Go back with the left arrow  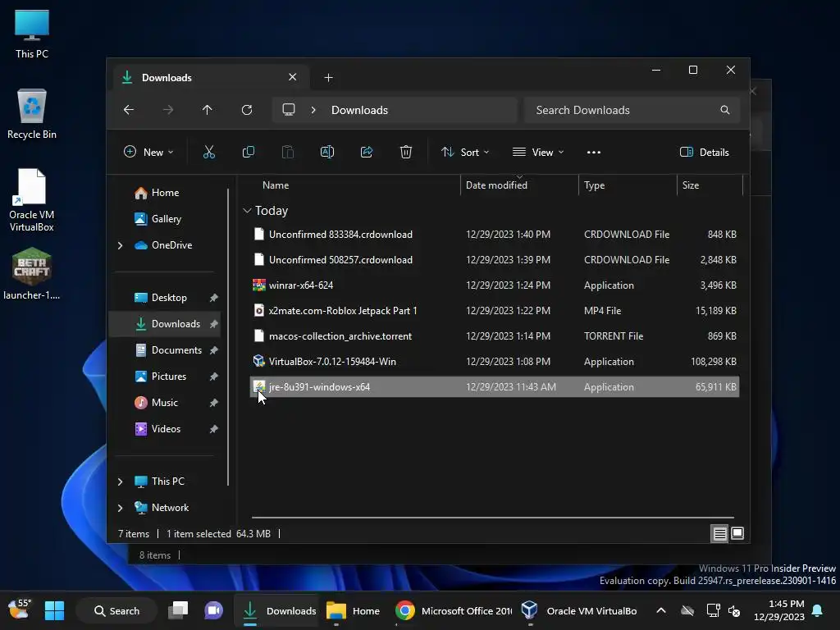tap(129, 110)
